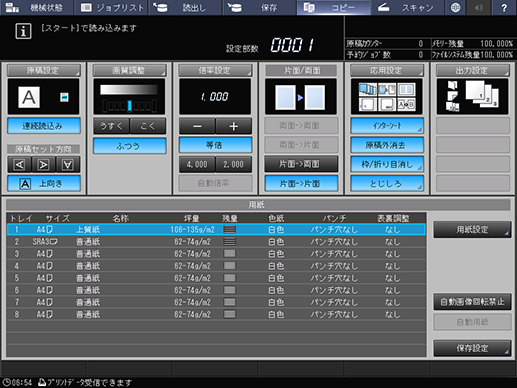Select 上向き upward orientation
The width and height of the screenshot is (517, 388).
click(x=44, y=183)
